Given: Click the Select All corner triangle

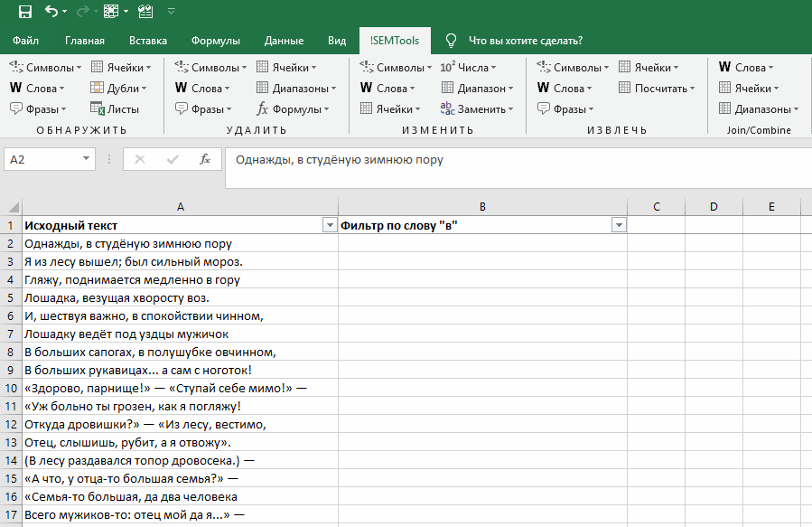Looking at the screenshot, I should pyautogui.click(x=13, y=207).
